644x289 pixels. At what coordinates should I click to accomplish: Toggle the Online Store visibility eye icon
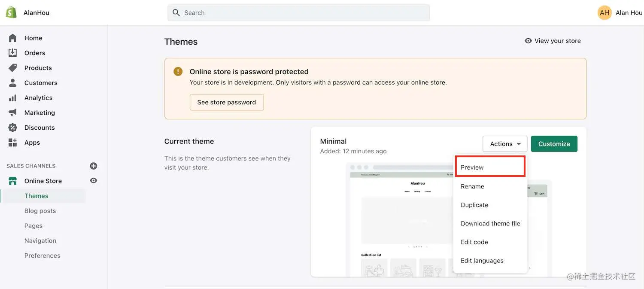[94, 180]
